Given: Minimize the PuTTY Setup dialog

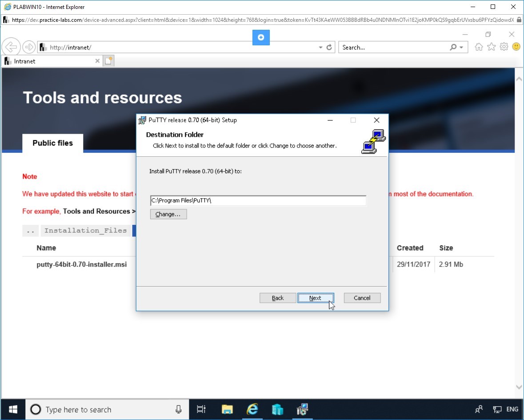Looking at the screenshot, I should pyautogui.click(x=330, y=120).
